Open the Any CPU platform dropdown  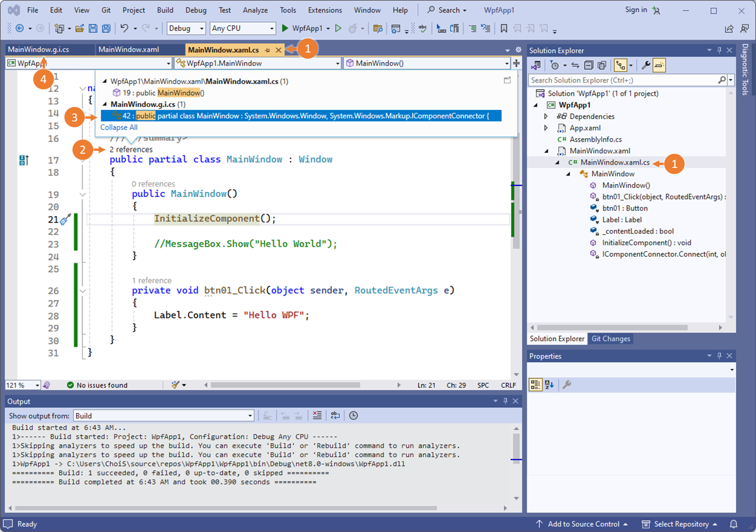pos(243,28)
